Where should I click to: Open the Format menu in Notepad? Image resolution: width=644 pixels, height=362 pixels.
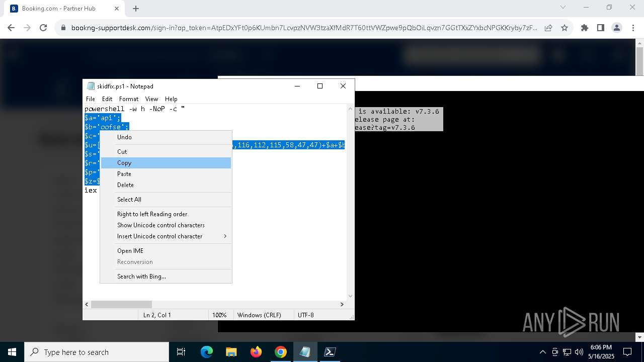pos(129,99)
